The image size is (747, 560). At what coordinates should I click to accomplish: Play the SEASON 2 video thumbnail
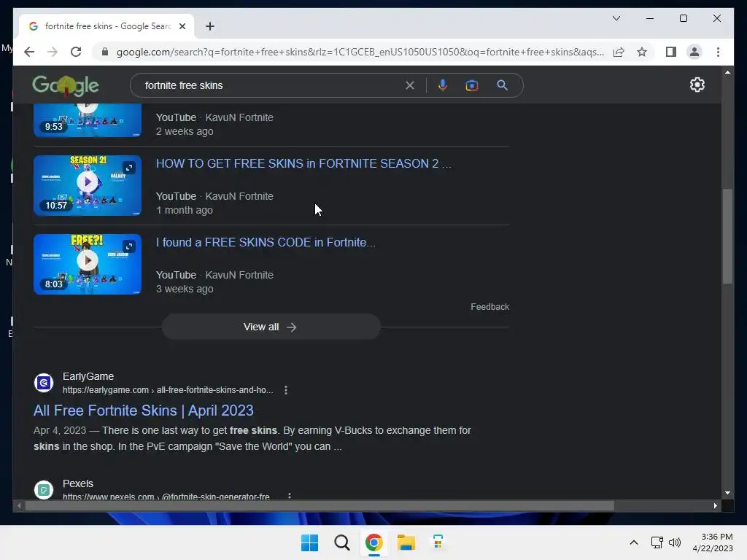(x=88, y=185)
